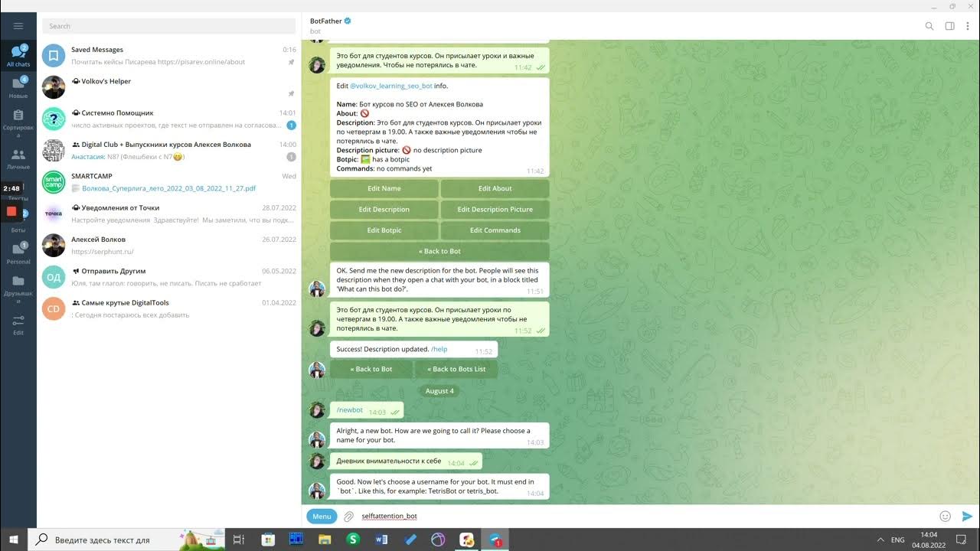Open Digital Club + Выпускники курсов chat
The image size is (980, 551).
pos(168,150)
